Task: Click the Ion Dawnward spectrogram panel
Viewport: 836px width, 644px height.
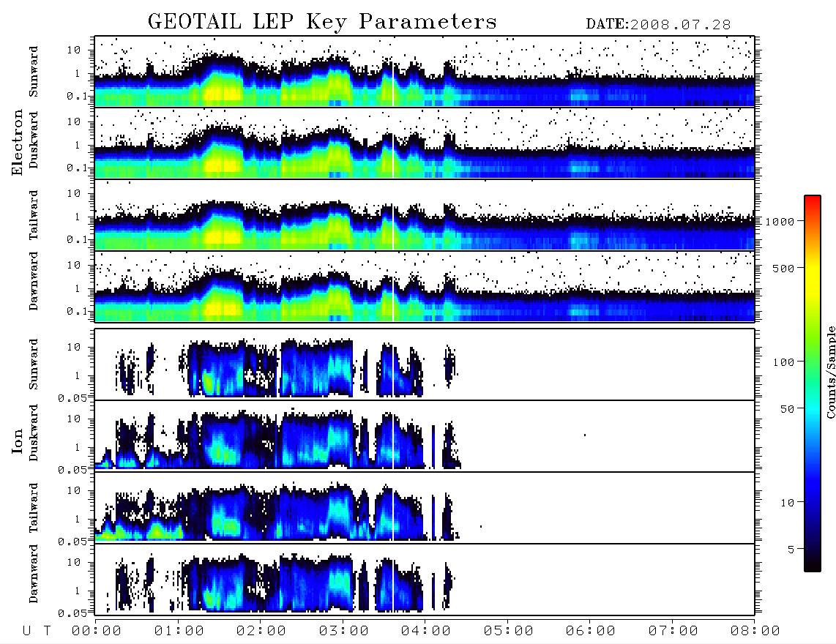Action: coord(425,580)
